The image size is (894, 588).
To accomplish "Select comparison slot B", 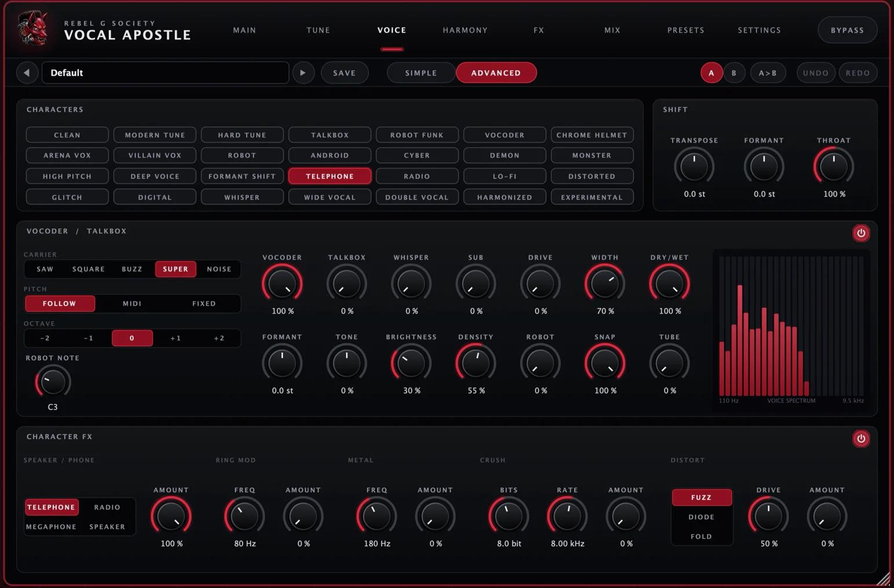I will coord(734,73).
